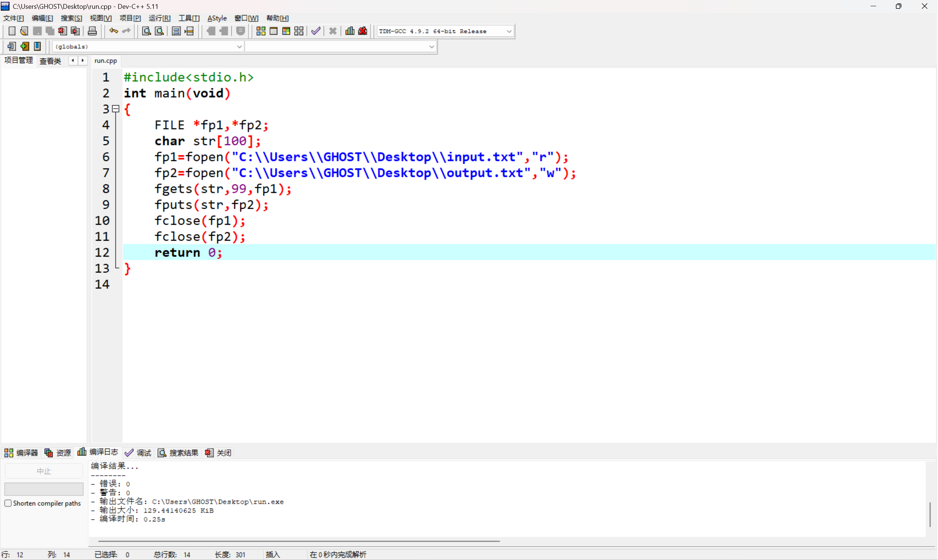Click the 关闭 button in bottom panel

pyautogui.click(x=218, y=453)
